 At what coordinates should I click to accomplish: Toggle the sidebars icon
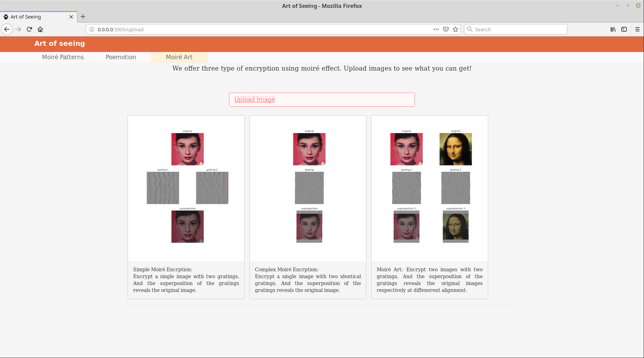[x=624, y=29]
